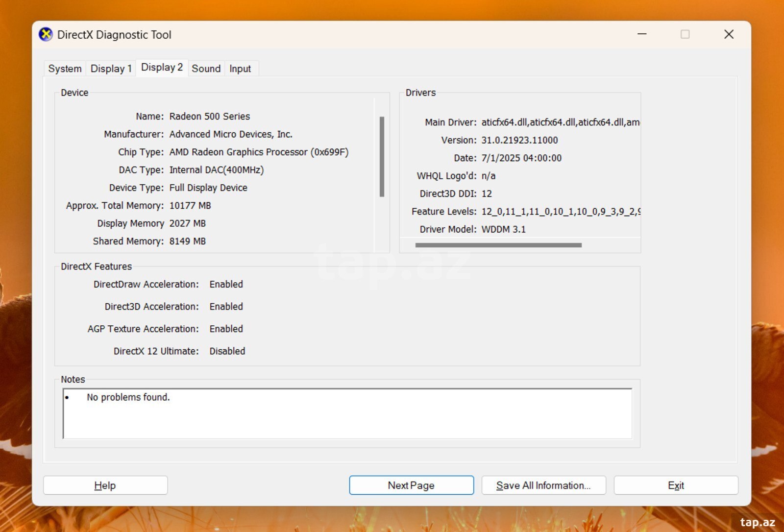Click display memory value '2027 MB'
The width and height of the screenshot is (784, 532).
[x=188, y=223]
